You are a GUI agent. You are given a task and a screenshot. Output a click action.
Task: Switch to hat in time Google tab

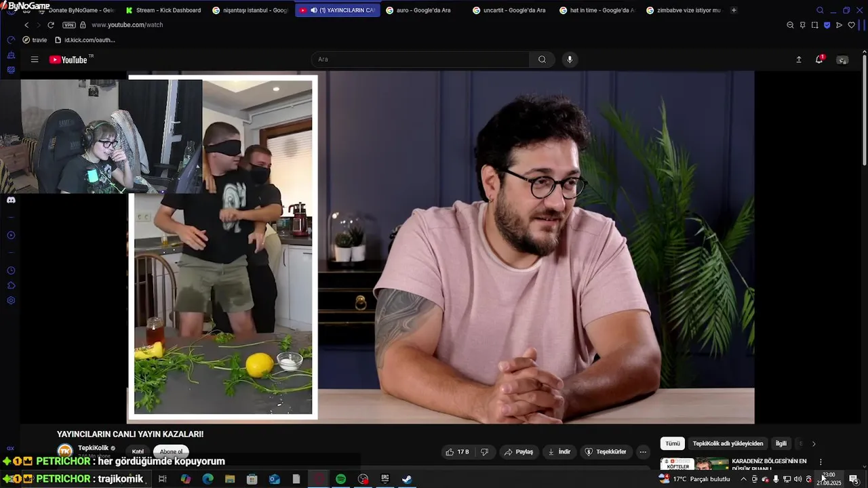click(597, 10)
